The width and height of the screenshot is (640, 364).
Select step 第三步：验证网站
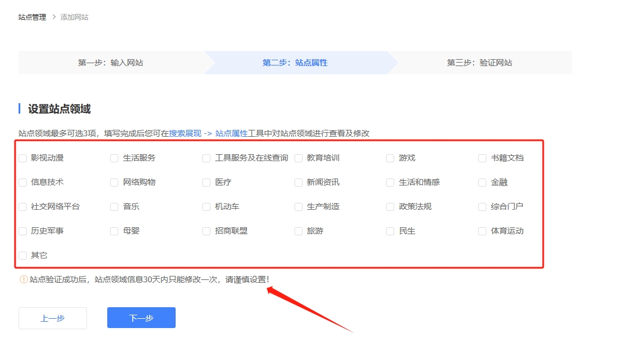coord(479,63)
